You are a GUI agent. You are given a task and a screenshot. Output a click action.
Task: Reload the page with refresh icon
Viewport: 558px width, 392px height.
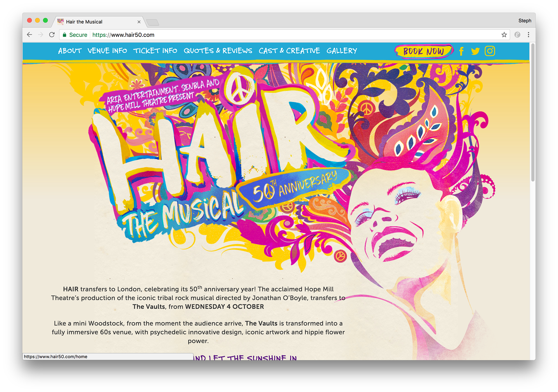pyautogui.click(x=52, y=35)
